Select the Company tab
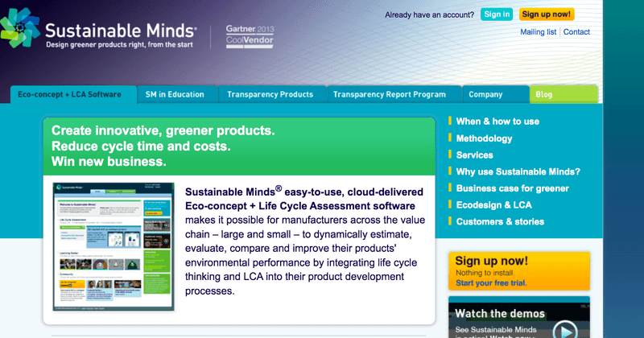The width and height of the screenshot is (644, 338). pyautogui.click(x=485, y=95)
